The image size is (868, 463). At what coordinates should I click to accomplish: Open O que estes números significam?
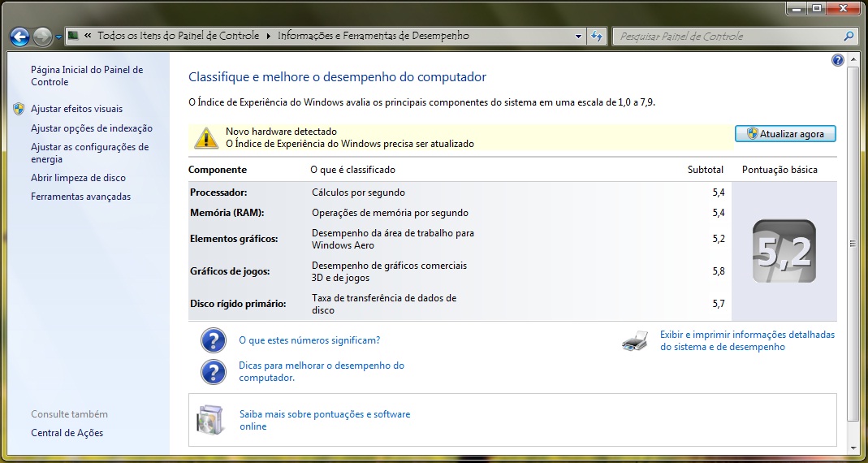pyautogui.click(x=309, y=340)
